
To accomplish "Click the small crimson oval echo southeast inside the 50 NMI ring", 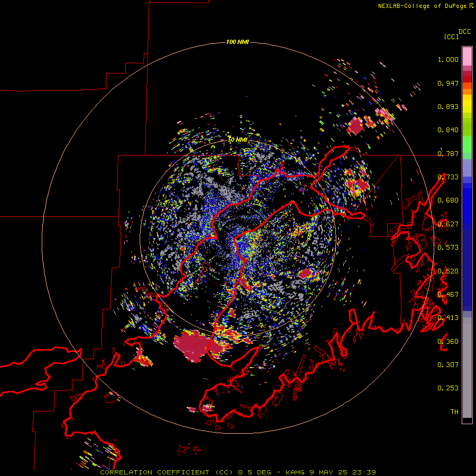I will [305, 273].
